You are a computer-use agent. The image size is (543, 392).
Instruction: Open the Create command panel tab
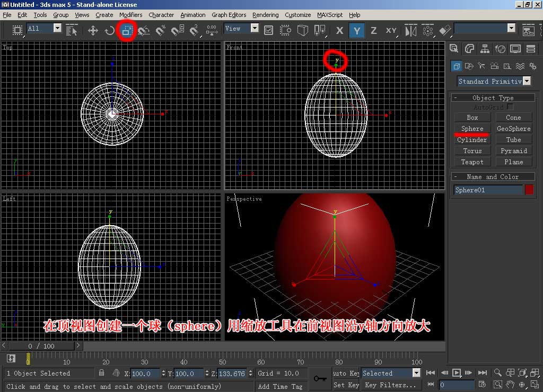coord(454,49)
